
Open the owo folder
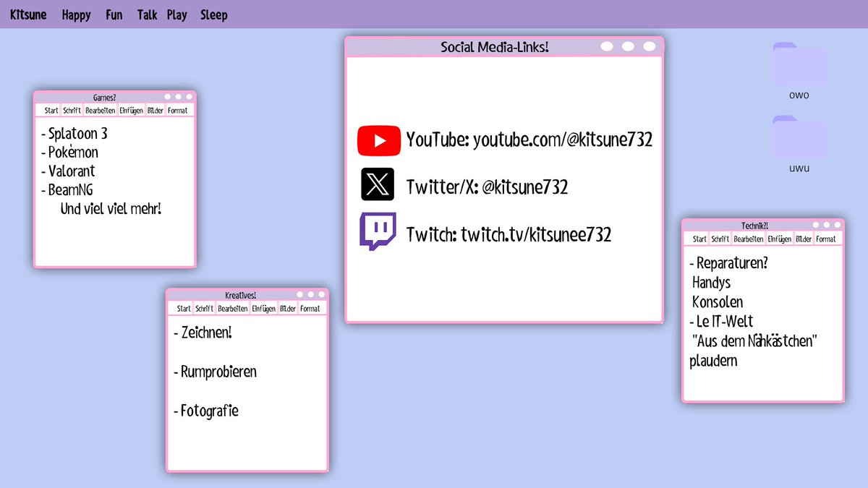pos(799,71)
